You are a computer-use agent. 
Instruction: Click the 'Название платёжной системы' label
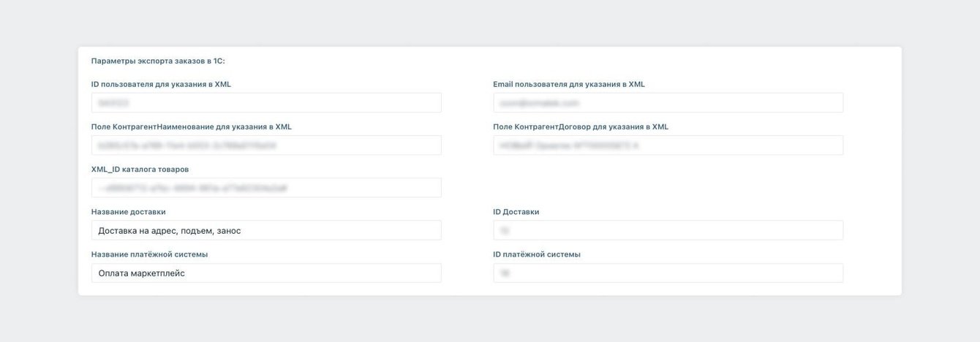[x=149, y=254]
